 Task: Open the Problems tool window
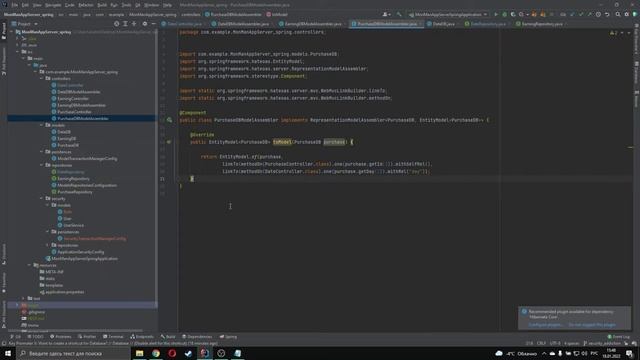click(x=60, y=337)
